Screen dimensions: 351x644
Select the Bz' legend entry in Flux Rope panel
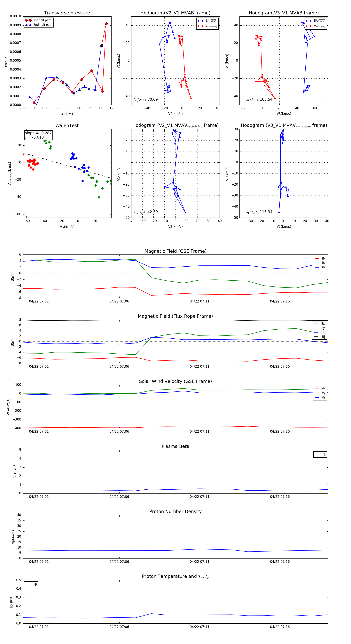tap(320, 333)
